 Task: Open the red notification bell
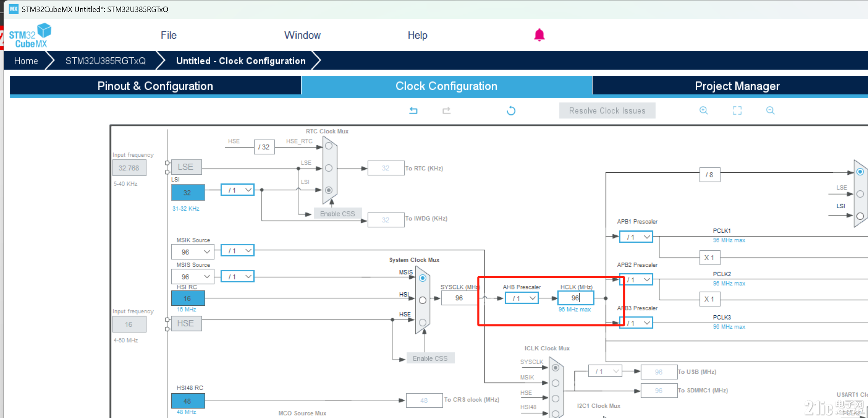point(539,35)
